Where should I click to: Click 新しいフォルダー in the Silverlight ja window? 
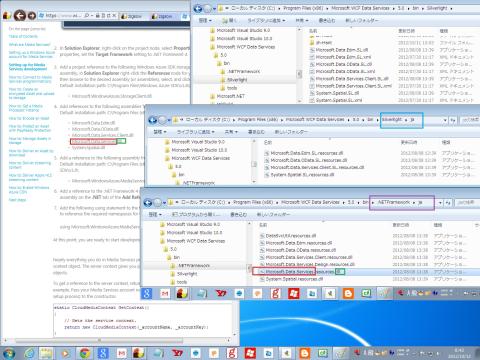click(291, 132)
